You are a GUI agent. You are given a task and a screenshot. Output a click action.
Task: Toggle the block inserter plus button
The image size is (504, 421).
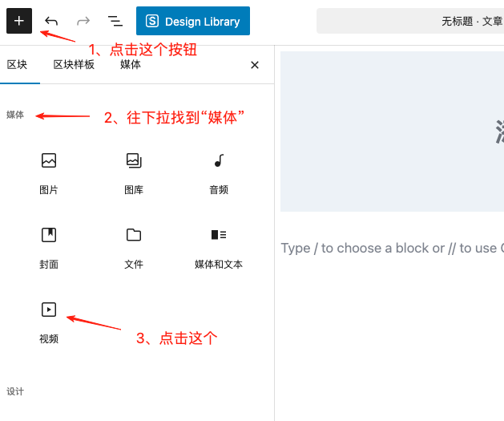(19, 21)
